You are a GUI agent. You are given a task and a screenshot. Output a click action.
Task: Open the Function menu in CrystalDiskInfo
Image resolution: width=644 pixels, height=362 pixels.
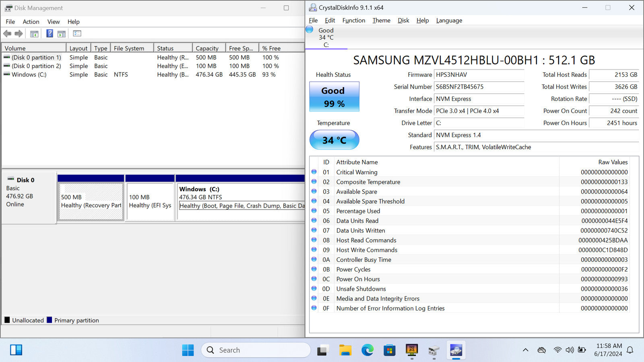[354, 21]
